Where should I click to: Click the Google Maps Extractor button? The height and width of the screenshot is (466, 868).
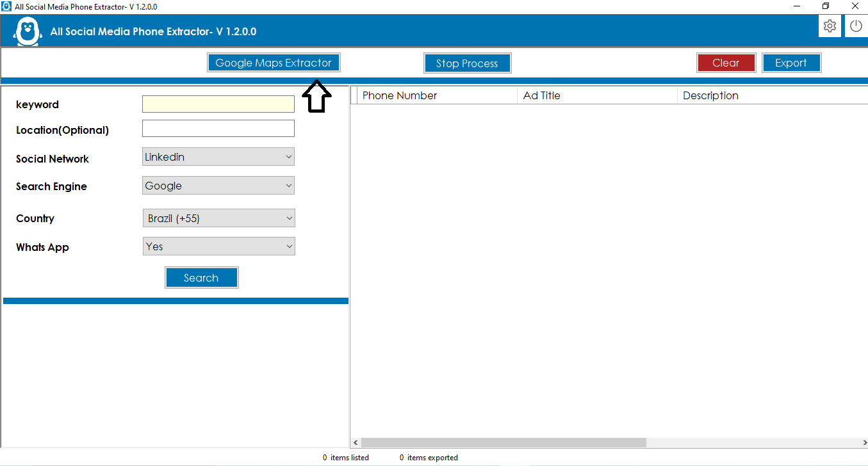point(274,62)
